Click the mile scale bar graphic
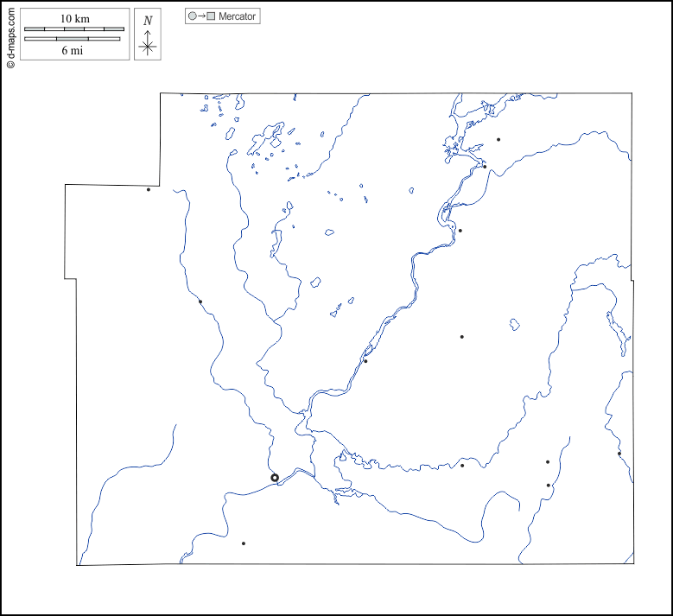Image resolution: width=673 pixels, height=616 pixels. click(x=73, y=39)
